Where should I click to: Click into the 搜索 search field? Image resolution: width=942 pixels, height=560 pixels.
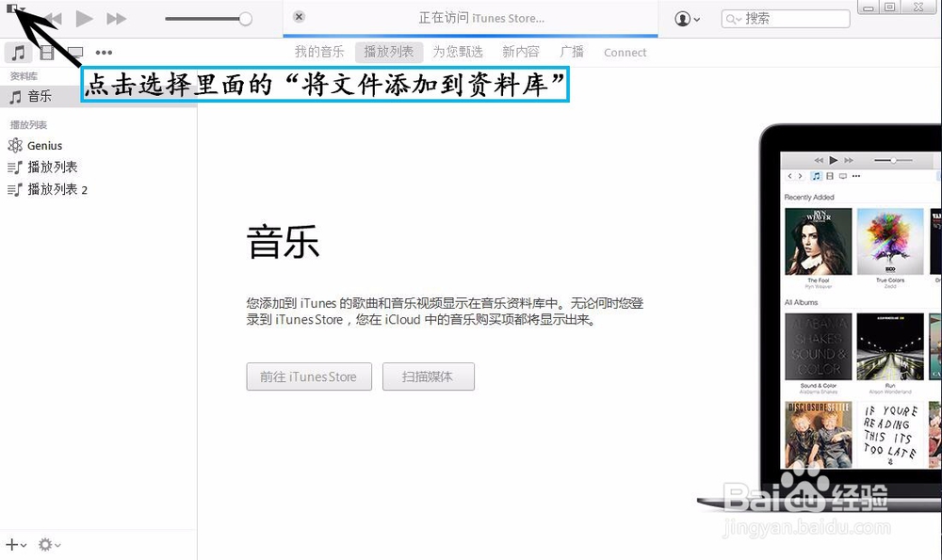pos(786,19)
